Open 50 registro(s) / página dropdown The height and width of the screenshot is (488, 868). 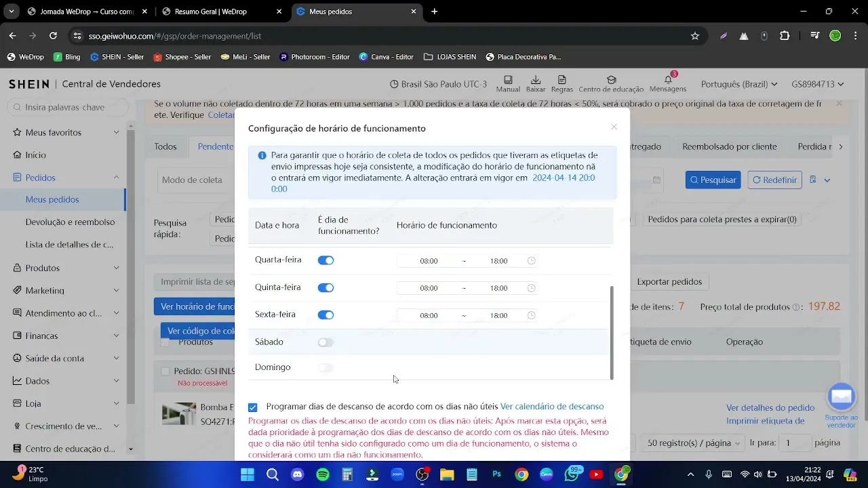point(694,443)
